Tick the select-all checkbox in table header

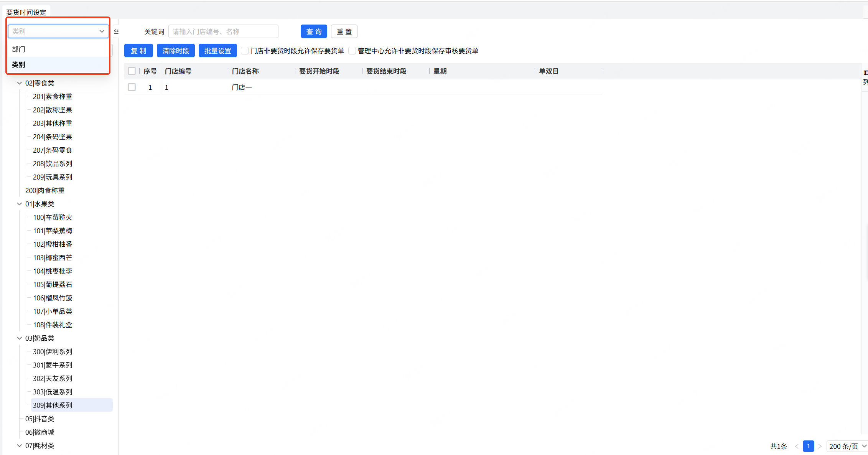point(132,71)
